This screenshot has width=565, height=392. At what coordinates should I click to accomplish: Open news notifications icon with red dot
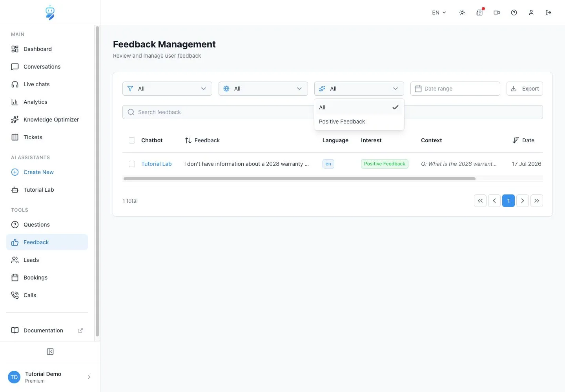[x=479, y=13]
